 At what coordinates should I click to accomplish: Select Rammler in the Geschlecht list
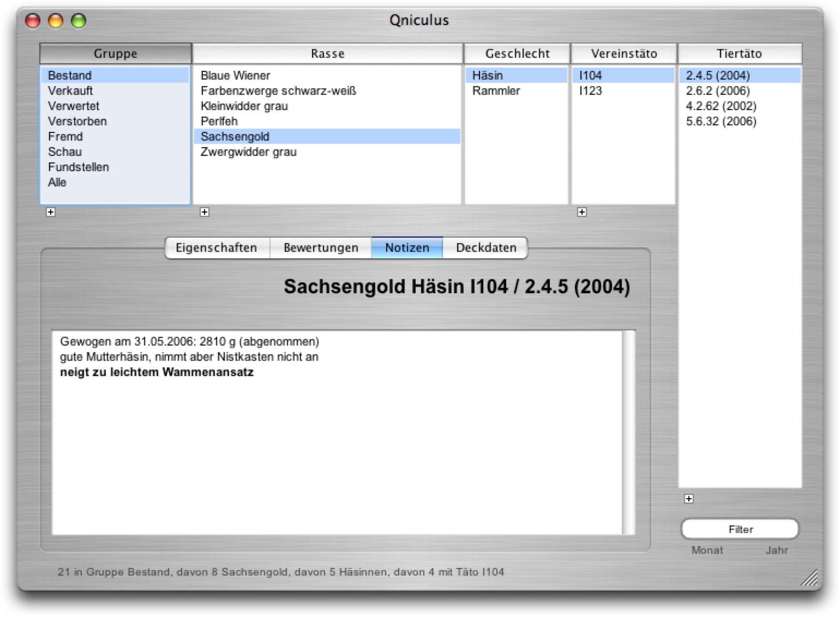(x=517, y=90)
